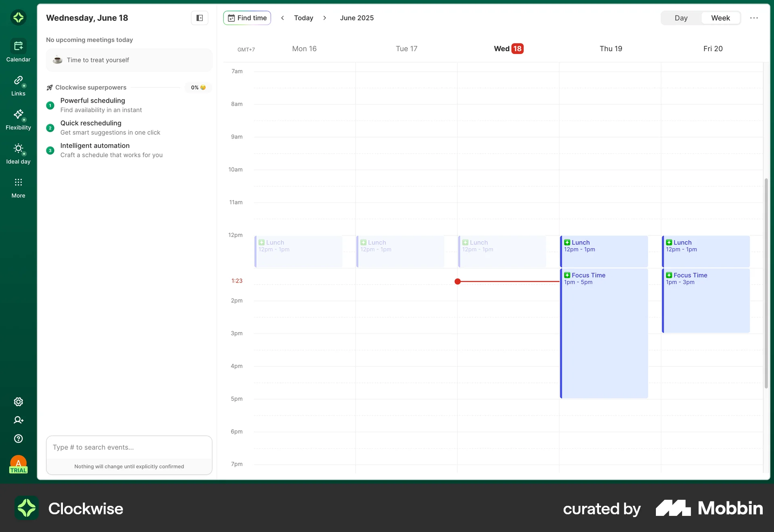Click the events search field
Viewport: 774px width, 532px height.
click(129, 447)
